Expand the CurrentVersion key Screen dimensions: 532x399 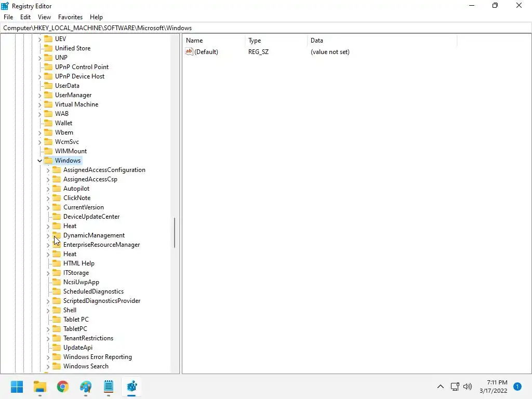click(x=48, y=207)
